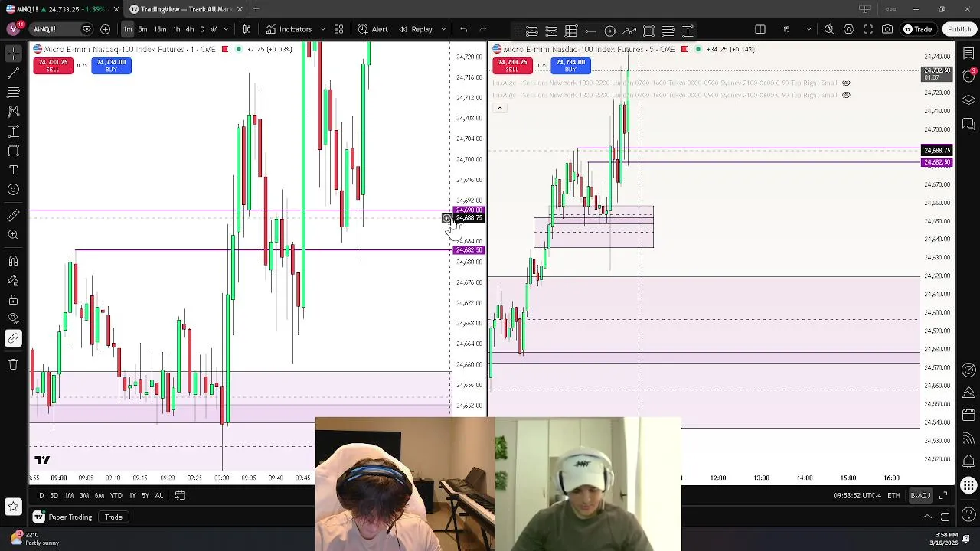Open the Indicators dialog
980x551 pixels.
click(289, 29)
